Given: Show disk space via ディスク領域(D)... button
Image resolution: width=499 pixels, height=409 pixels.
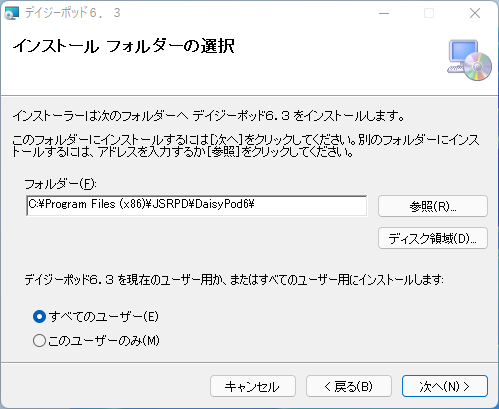Looking at the screenshot, I should (433, 238).
